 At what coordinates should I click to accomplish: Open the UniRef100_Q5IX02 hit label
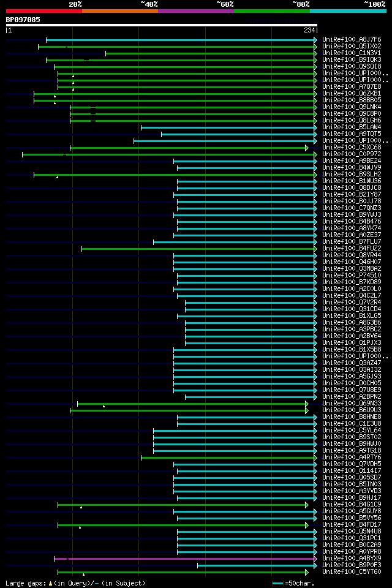pyautogui.click(x=352, y=46)
